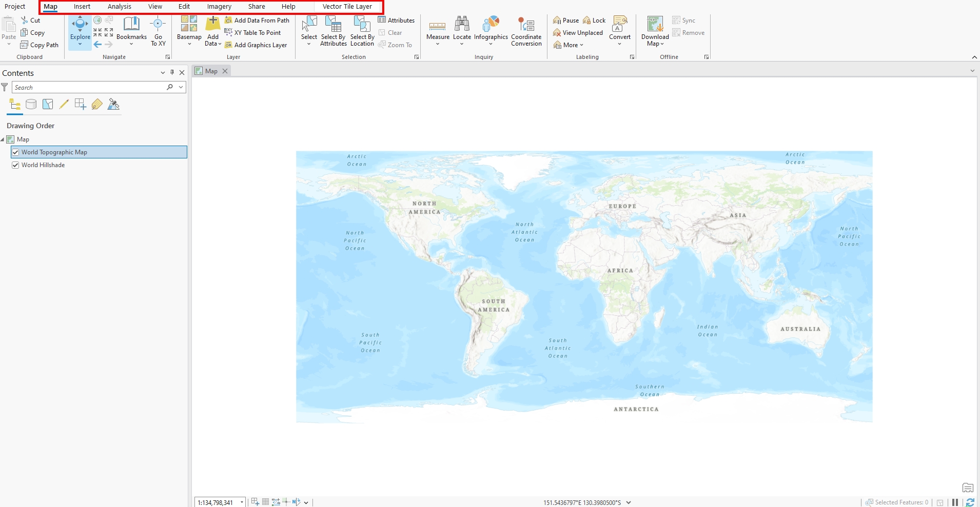Switch to the Analysis ribbon tab
Viewport: 980px width, 507px height.
click(119, 7)
